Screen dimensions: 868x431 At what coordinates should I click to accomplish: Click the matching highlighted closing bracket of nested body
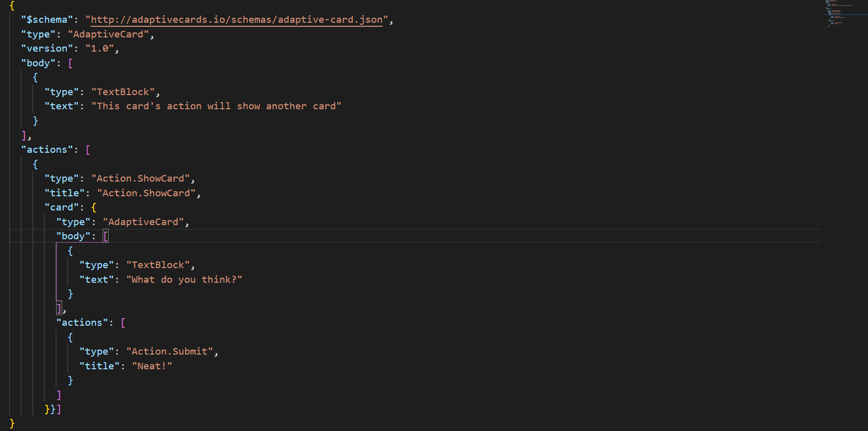[59, 308]
